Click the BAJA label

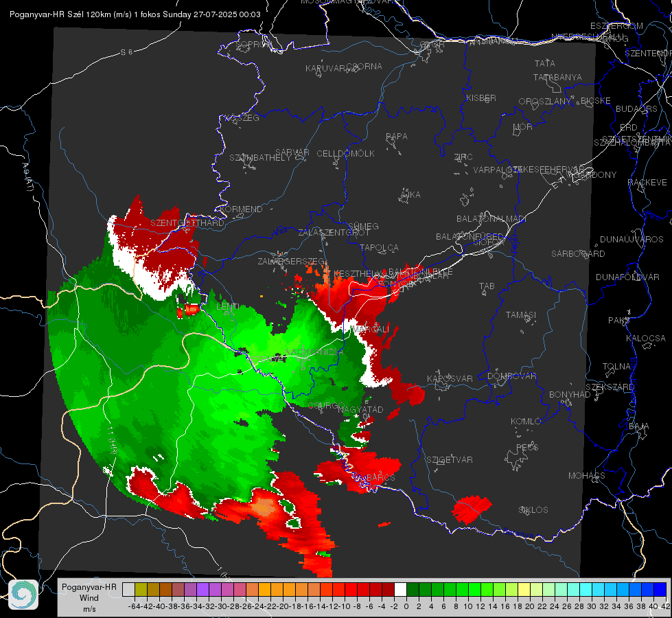pyautogui.click(x=639, y=426)
